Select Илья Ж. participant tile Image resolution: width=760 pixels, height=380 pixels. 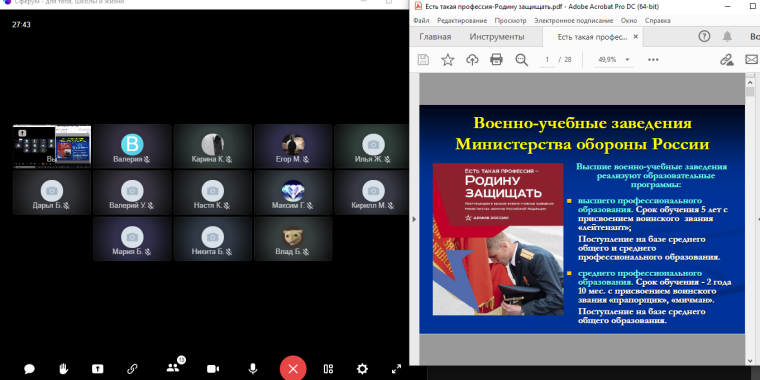371,146
